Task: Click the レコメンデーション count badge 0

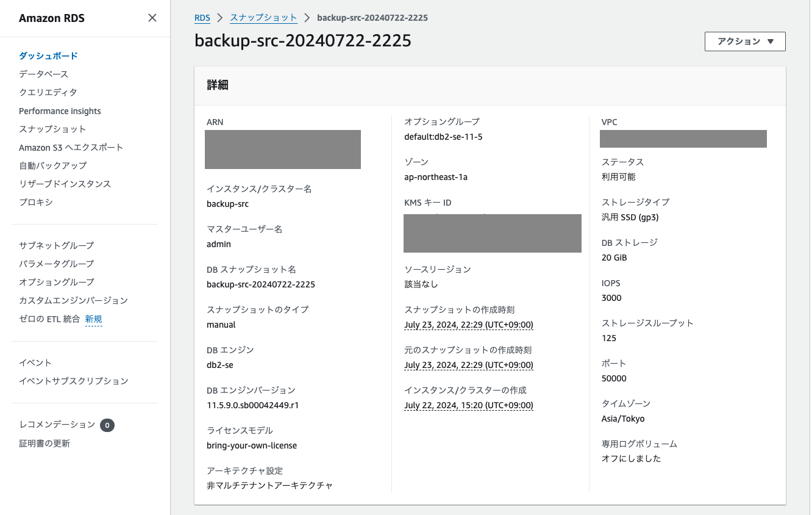Action: tap(107, 425)
